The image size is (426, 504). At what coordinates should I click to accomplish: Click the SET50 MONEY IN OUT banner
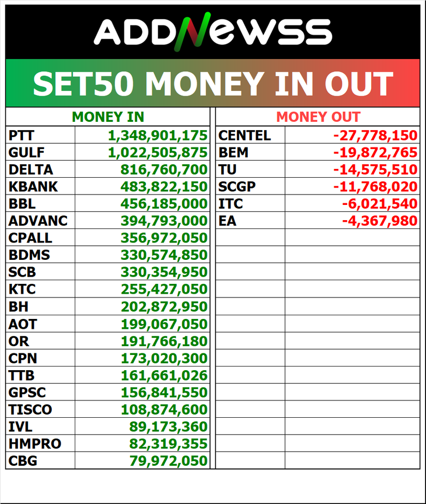[x=213, y=84]
